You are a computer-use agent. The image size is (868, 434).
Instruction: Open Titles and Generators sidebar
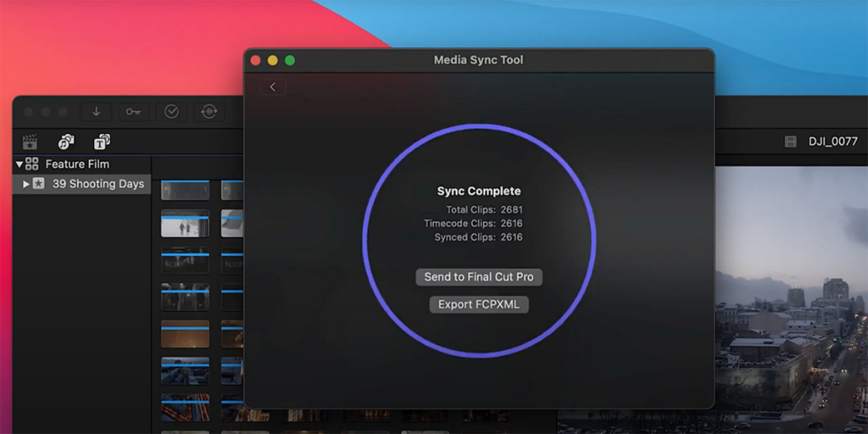pos(102,142)
